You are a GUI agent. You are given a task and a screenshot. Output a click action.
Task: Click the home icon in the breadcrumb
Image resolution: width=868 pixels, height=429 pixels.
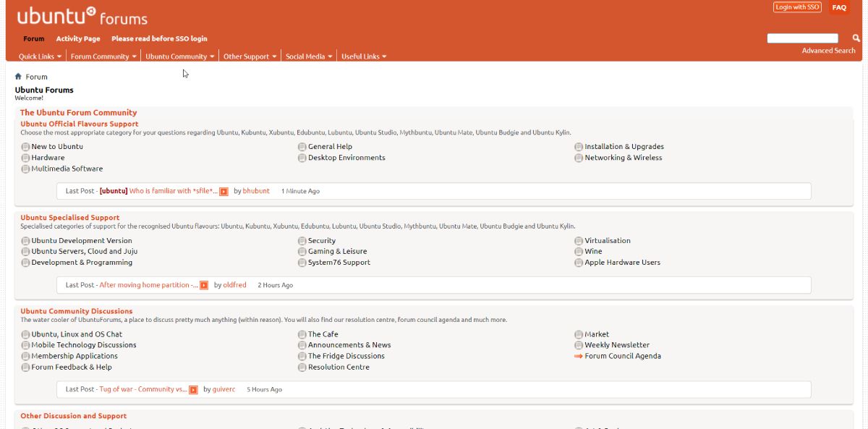click(x=19, y=76)
